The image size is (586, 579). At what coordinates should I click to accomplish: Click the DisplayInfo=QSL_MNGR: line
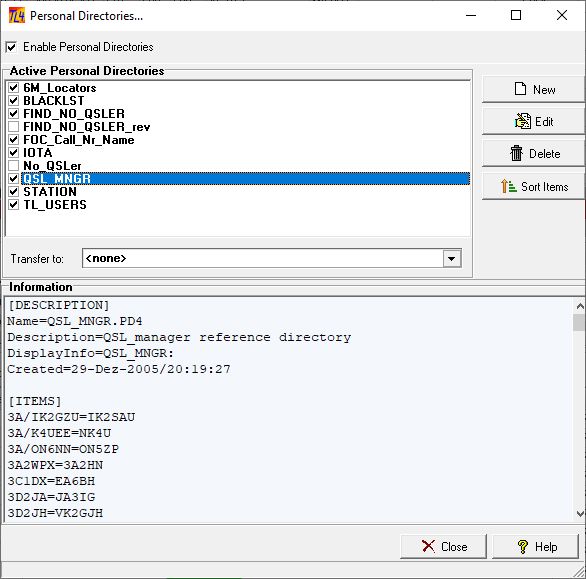click(x=91, y=353)
